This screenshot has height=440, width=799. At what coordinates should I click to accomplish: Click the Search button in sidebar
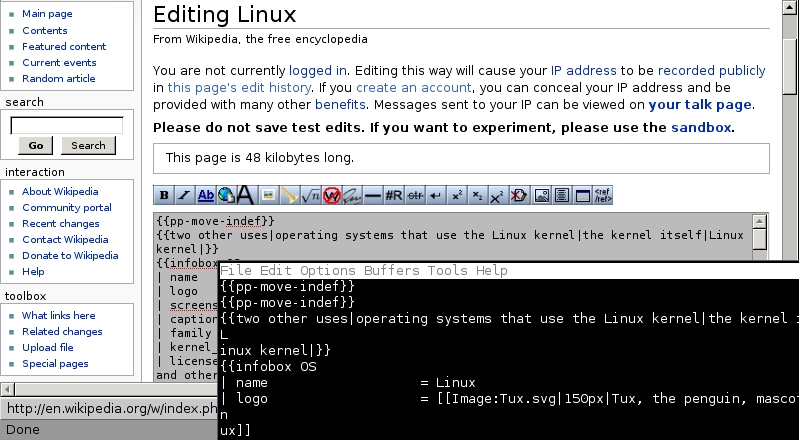pyautogui.click(x=88, y=146)
